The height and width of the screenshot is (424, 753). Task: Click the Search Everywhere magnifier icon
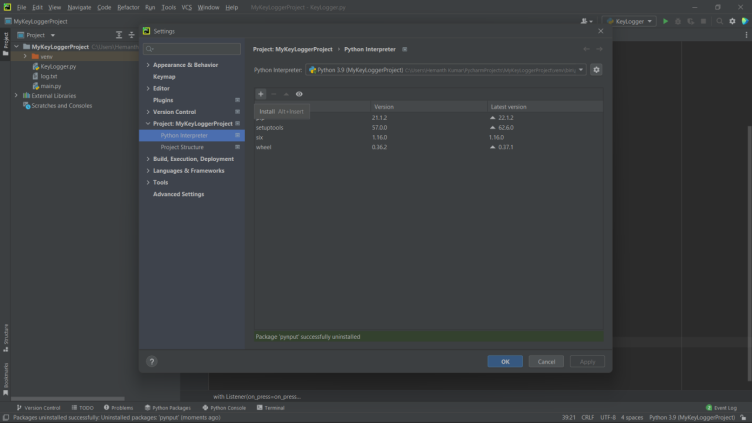719,21
